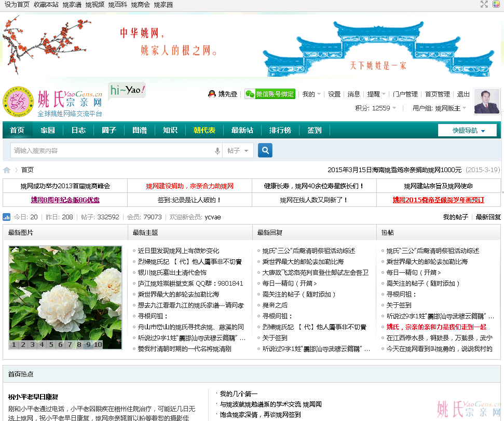Click the microphone voice search icon
This screenshot has height=421, width=504.
(x=217, y=150)
